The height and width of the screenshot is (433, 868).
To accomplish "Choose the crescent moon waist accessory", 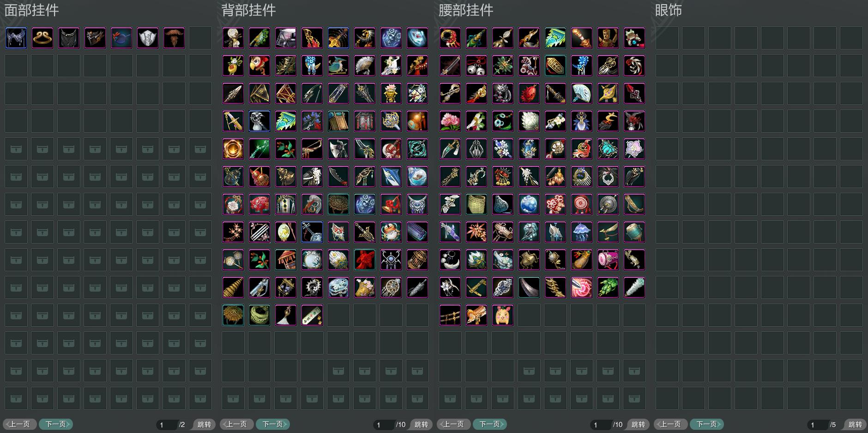I will click(450, 260).
